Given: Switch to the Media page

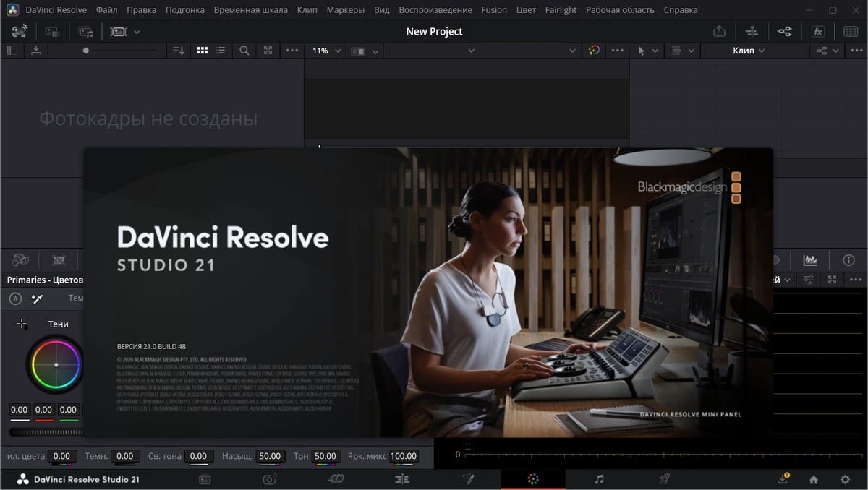Looking at the screenshot, I should (x=205, y=479).
